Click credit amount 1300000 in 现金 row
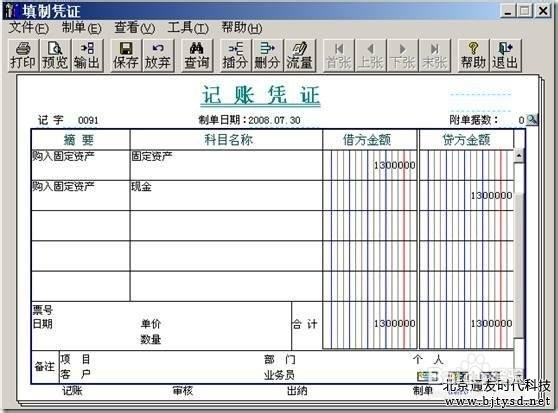 (491, 196)
